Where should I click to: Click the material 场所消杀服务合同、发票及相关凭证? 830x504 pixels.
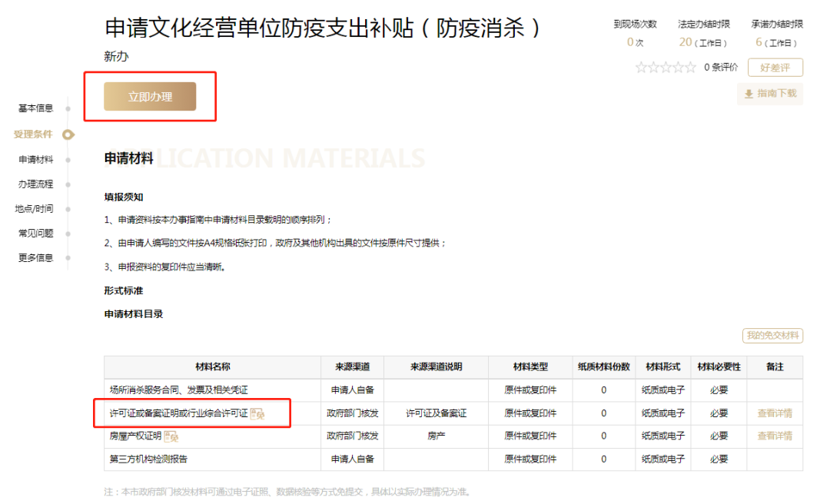pyautogui.click(x=178, y=390)
